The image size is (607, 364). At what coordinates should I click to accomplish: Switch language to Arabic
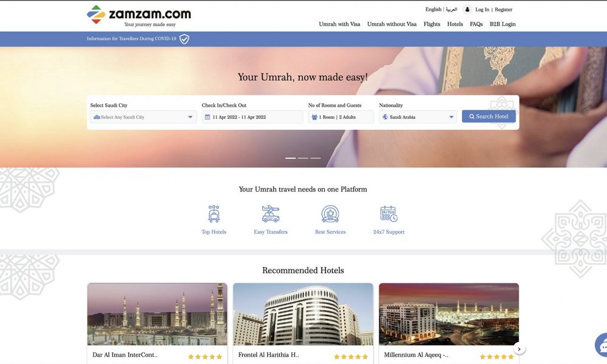point(452,9)
